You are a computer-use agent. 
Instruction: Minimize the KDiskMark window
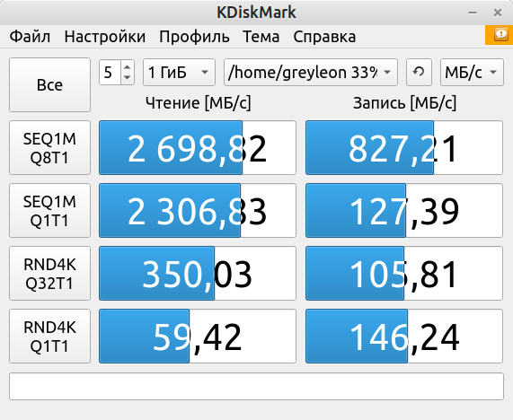(473, 13)
